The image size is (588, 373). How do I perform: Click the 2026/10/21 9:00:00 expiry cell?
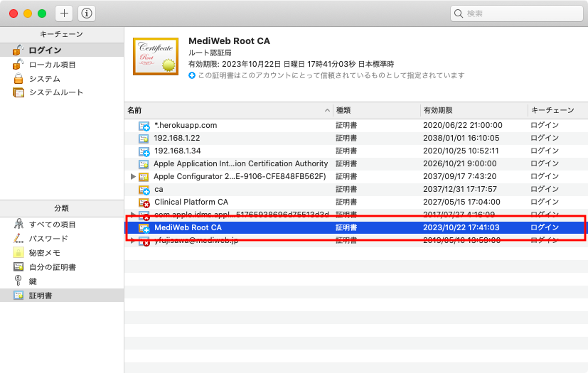pyautogui.click(x=460, y=163)
